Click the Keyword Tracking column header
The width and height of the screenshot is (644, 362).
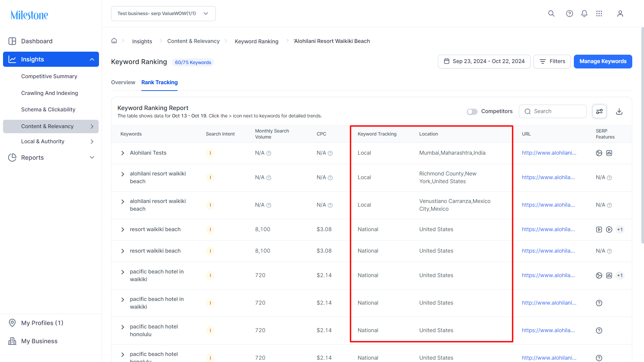(x=377, y=134)
